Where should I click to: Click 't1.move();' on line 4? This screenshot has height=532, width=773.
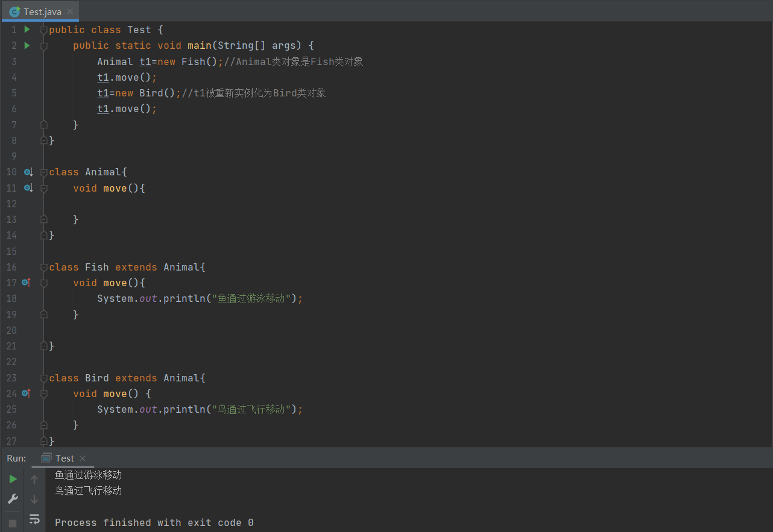[127, 77]
